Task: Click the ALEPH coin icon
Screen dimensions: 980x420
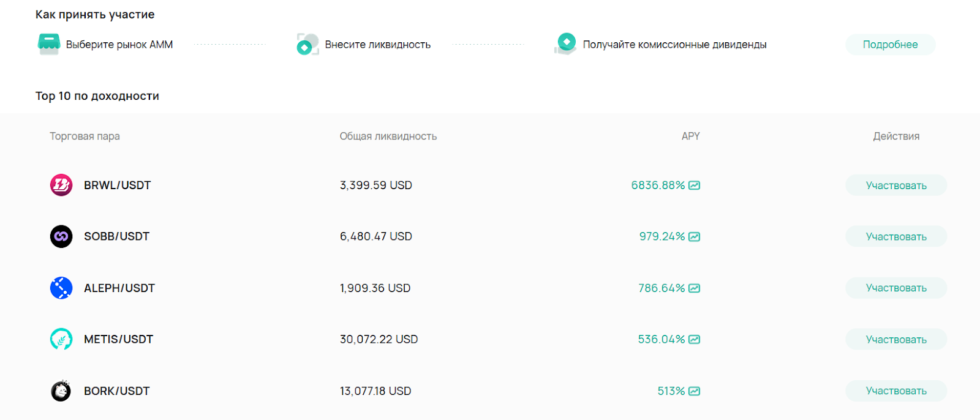Action: (61, 288)
